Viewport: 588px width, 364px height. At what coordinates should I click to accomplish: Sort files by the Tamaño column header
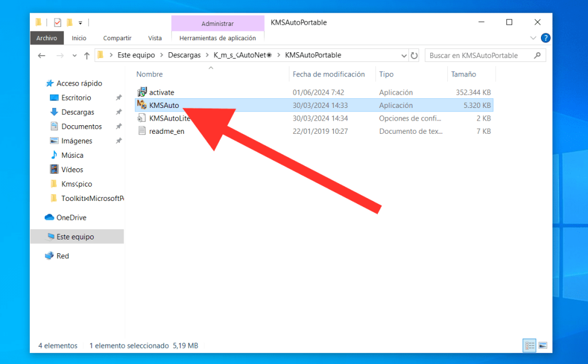click(x=463, y=74)
